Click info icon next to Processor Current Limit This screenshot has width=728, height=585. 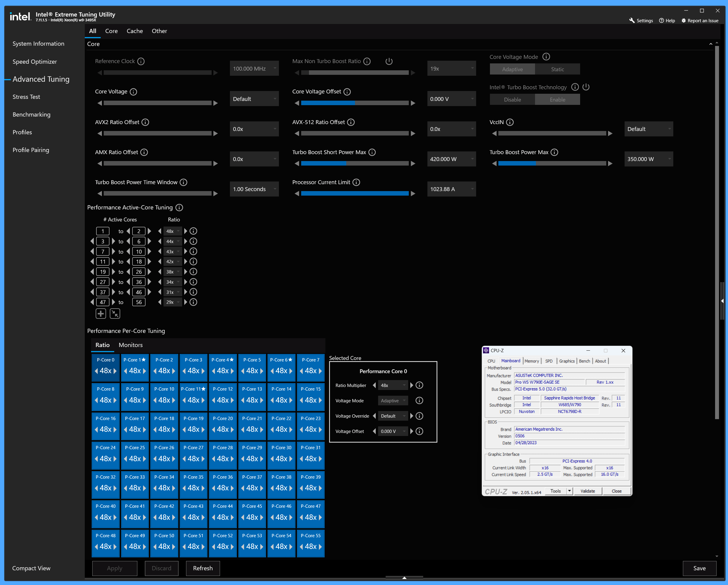(356, 182)
